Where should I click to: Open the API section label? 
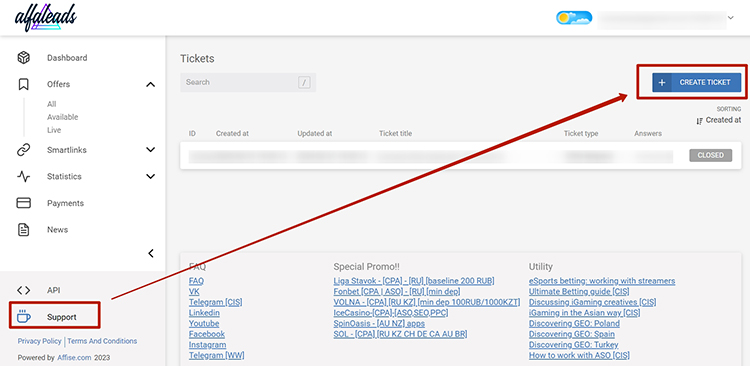click(x=54, y=290)
